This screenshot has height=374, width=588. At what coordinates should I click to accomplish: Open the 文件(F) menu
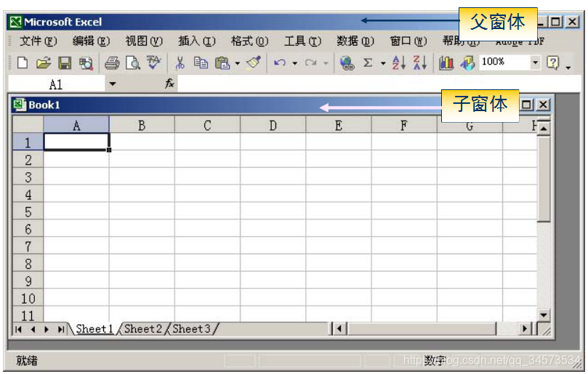pos(39,41)
